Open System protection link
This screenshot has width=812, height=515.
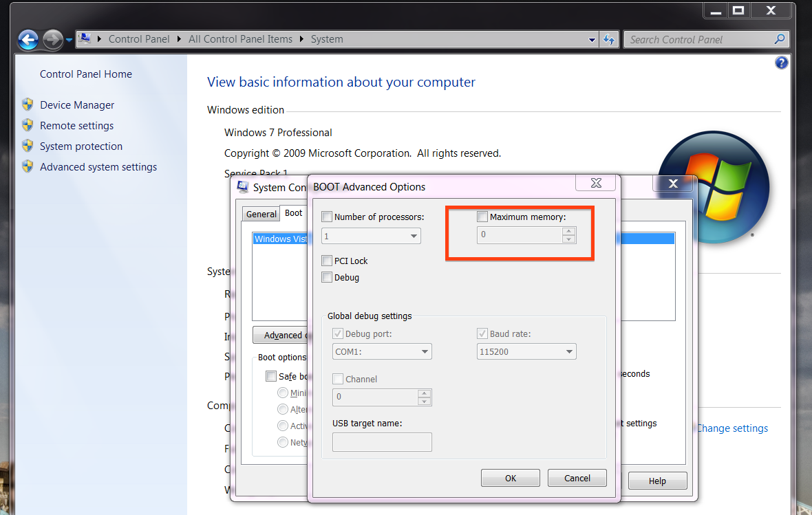click(81, 146)
